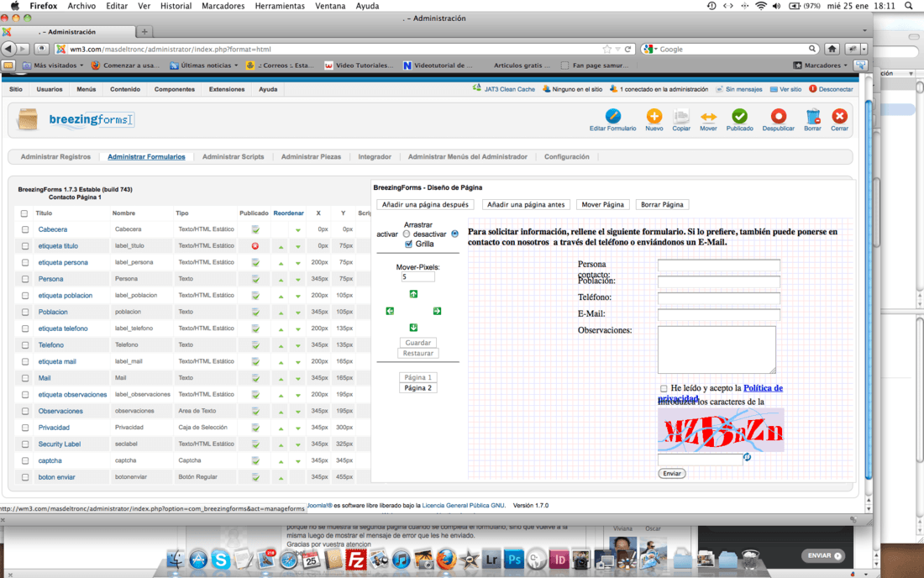Switch to Página 2 button

tap(417, 387)
